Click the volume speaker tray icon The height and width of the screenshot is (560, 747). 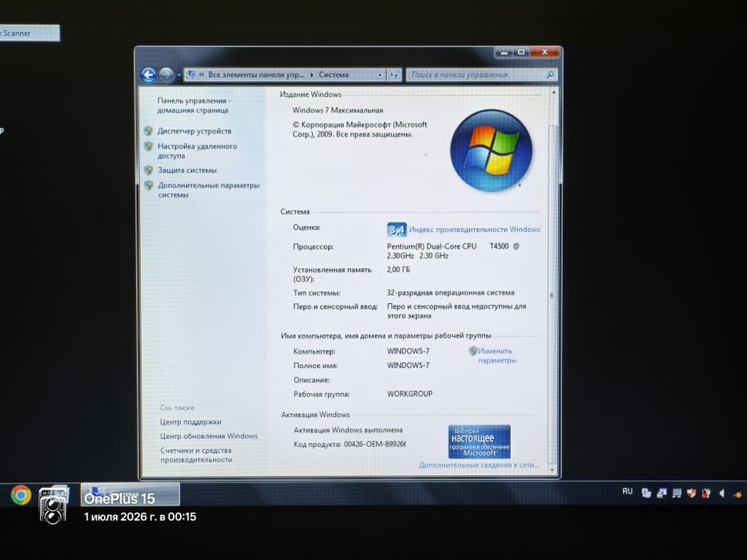(721, 494)
